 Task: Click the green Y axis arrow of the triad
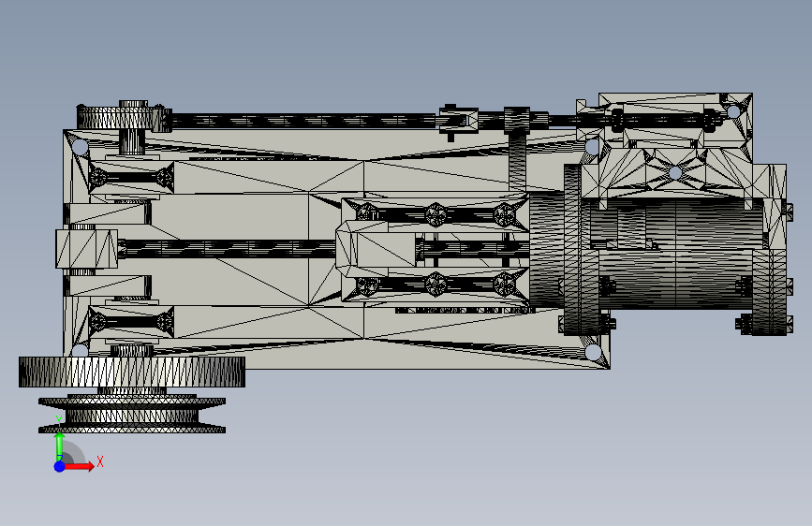pos(59,446)
